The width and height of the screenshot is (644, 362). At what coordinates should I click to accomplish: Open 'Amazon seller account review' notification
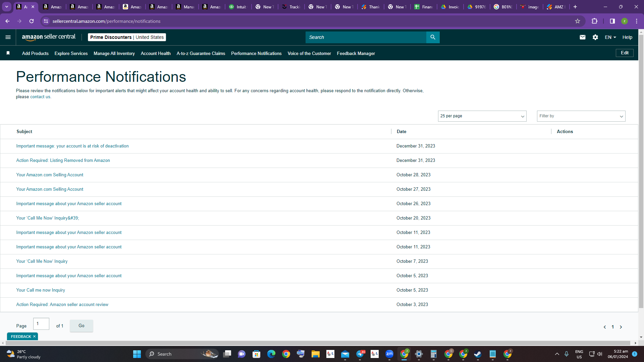click(x=62, y=305)
